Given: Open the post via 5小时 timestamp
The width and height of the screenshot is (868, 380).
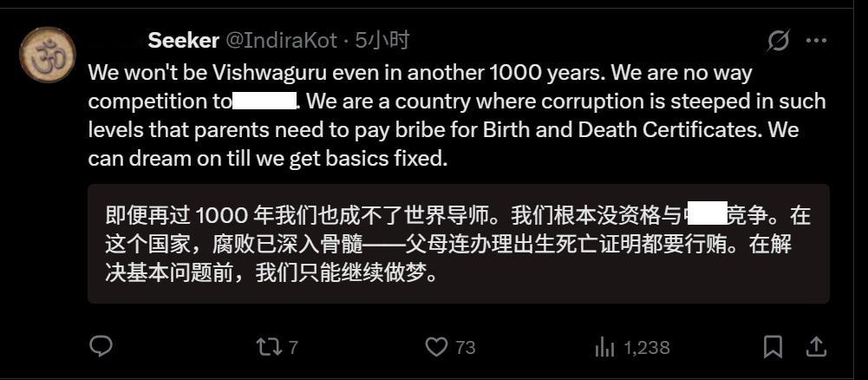Looking at the screenshot, I should [382, 41].
